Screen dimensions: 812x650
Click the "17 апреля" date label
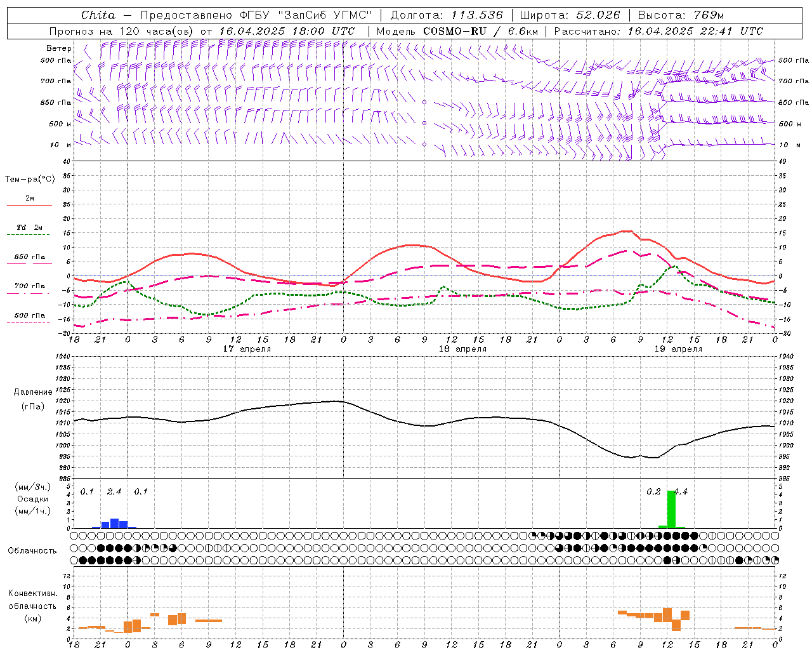point(247,349)
